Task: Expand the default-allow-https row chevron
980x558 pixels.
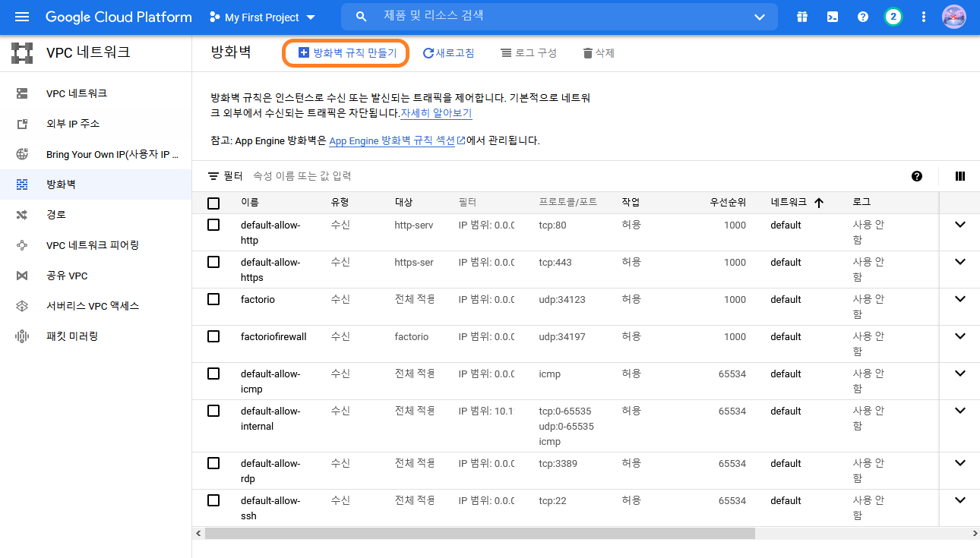Action: click(960, 262)
